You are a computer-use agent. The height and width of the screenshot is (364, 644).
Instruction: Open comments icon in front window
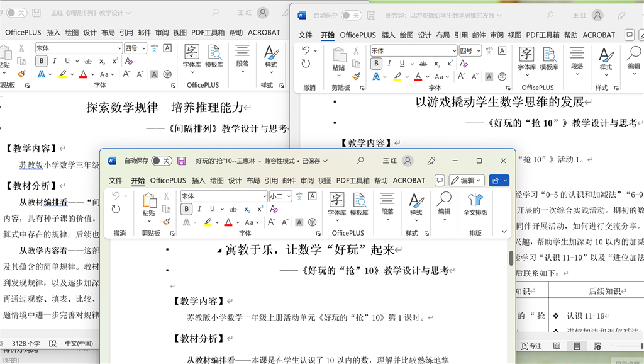pos(440,181)
